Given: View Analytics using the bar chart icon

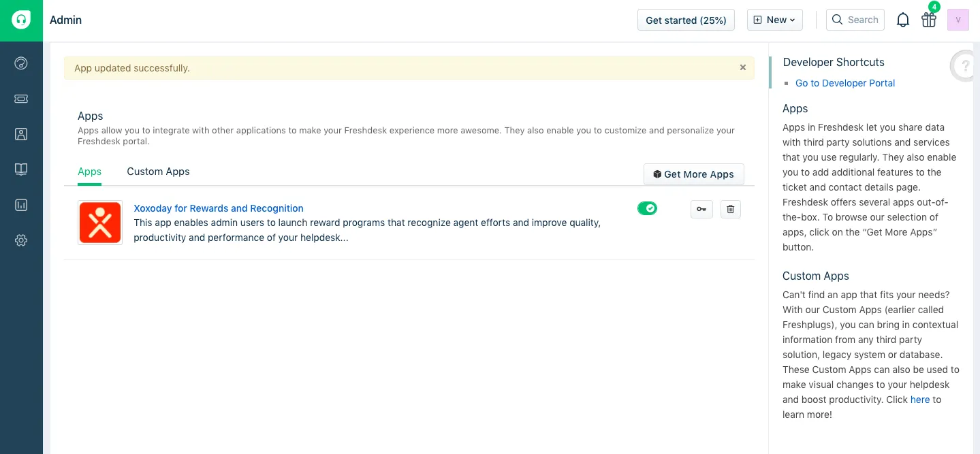Looking at the screenshot, I should coord(20,205).
